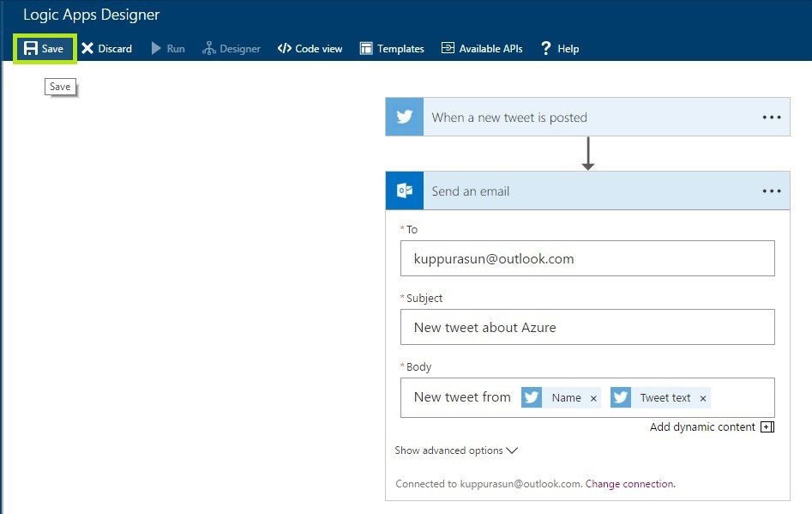Screen dimensions: 812x514
Task: Click the Change connection link
Action: pos(629,484)
